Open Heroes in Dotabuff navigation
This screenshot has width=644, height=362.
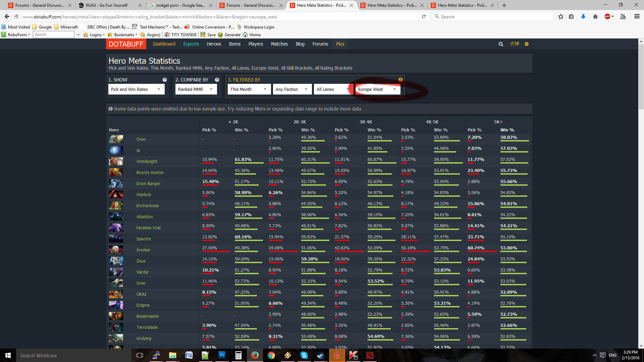coord(214,44)
